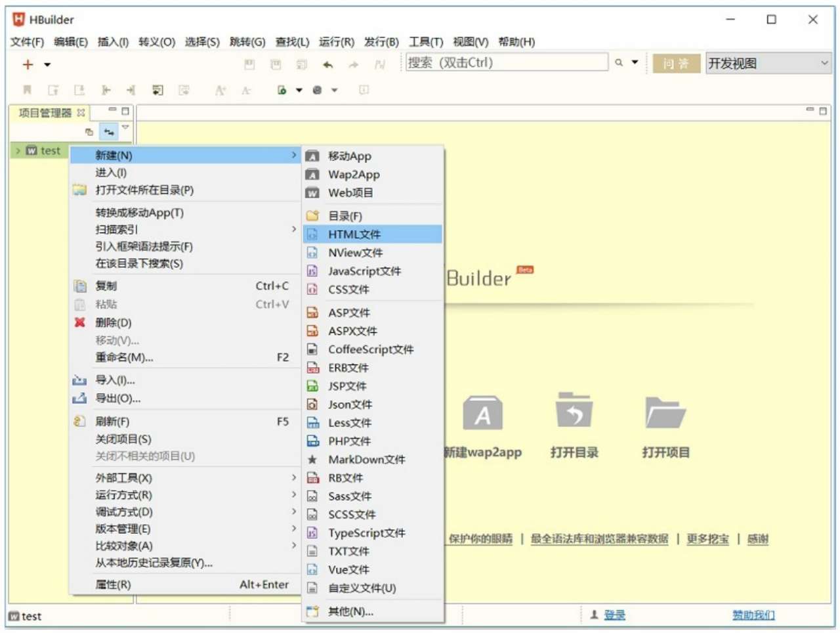Click the 目录(F) folder icon

[x=312, y=216]
